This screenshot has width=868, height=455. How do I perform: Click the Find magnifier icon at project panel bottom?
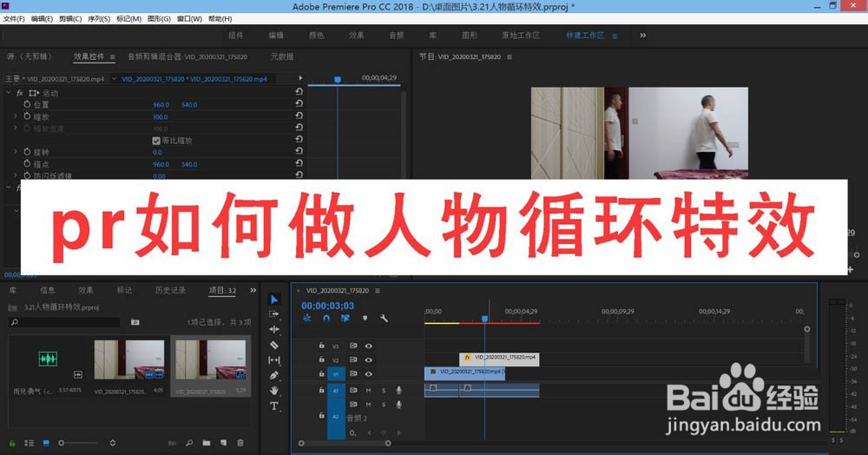pos(189,443)
